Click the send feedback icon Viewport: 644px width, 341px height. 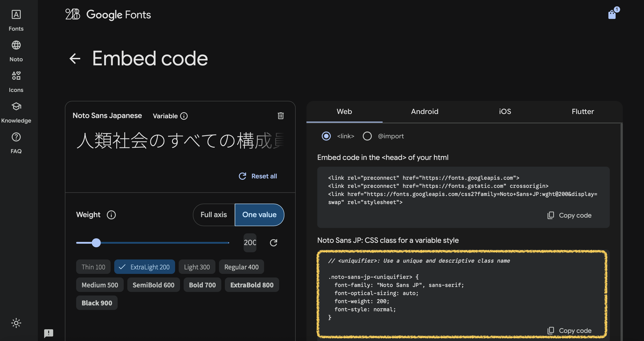coord(48,333)
